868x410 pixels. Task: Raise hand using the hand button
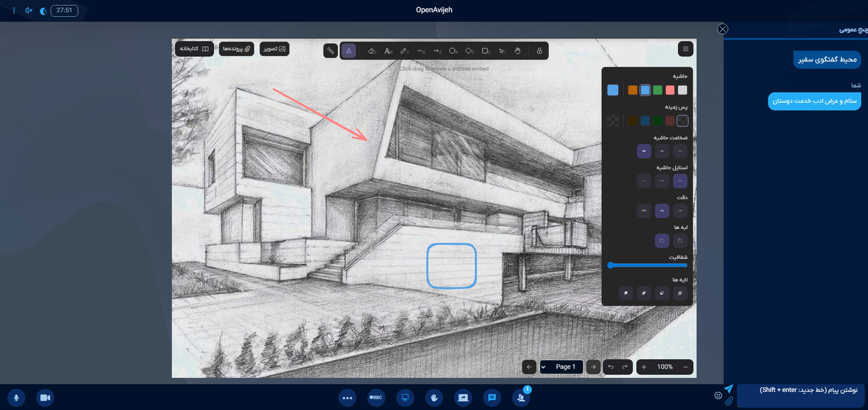pyautogui.click(x=434, y=398)
